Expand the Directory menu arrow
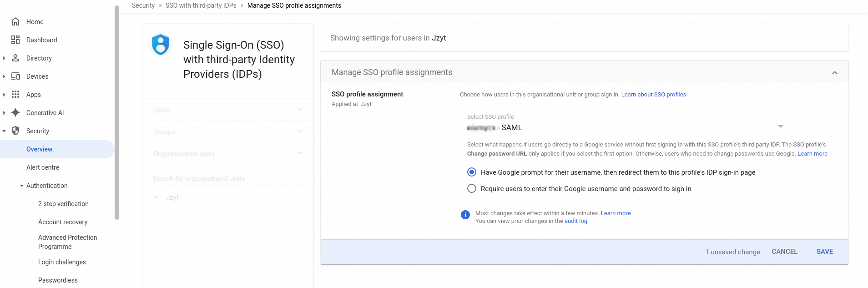This screenshot has width=868, height=288. pyautogui.click(x=4, y=58)
